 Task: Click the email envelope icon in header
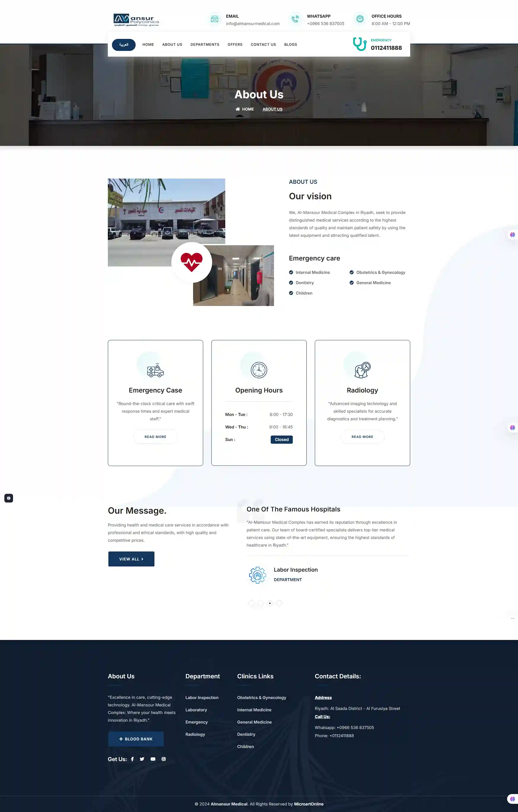(214, 19)
